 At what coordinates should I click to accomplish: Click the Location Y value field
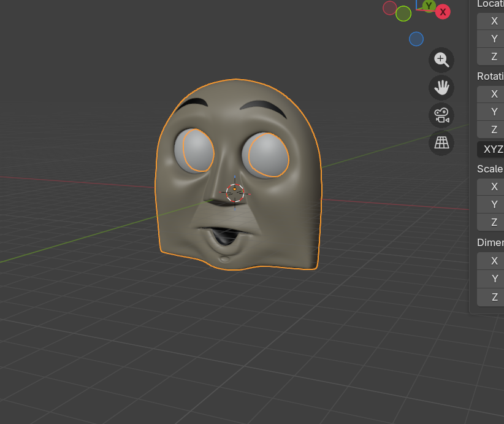click(x=491, y=39)
